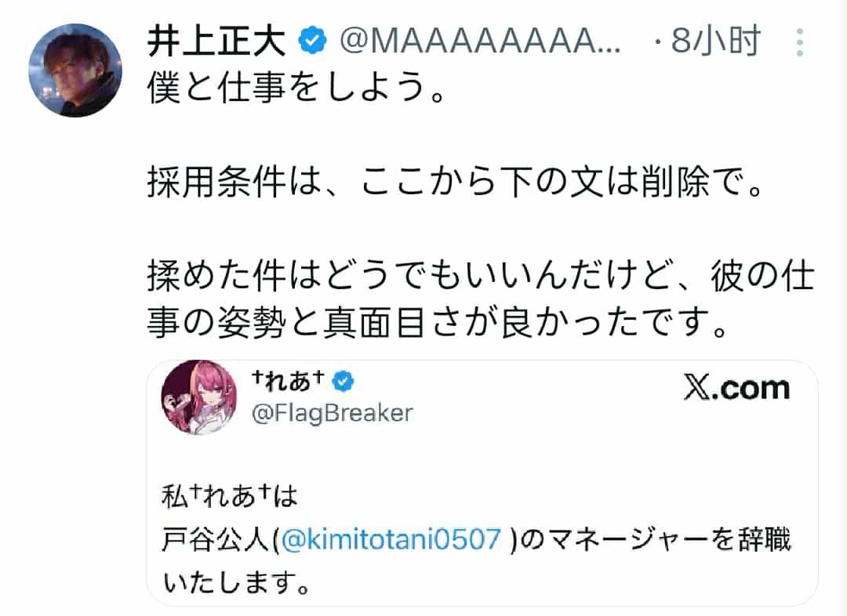Click the @MAAAAAAAA... username handle
This screenshot has height=616, width=847.
coord(478,42)
